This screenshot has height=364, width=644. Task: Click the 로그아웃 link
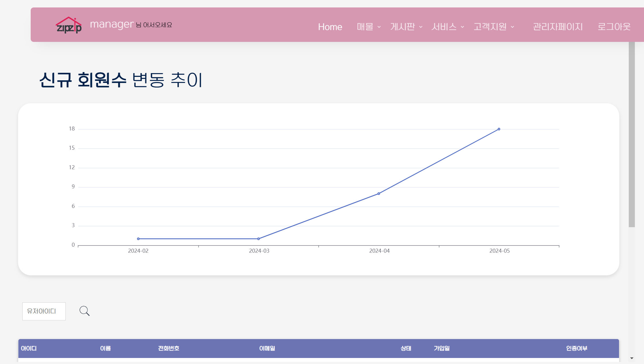(614, 27)
